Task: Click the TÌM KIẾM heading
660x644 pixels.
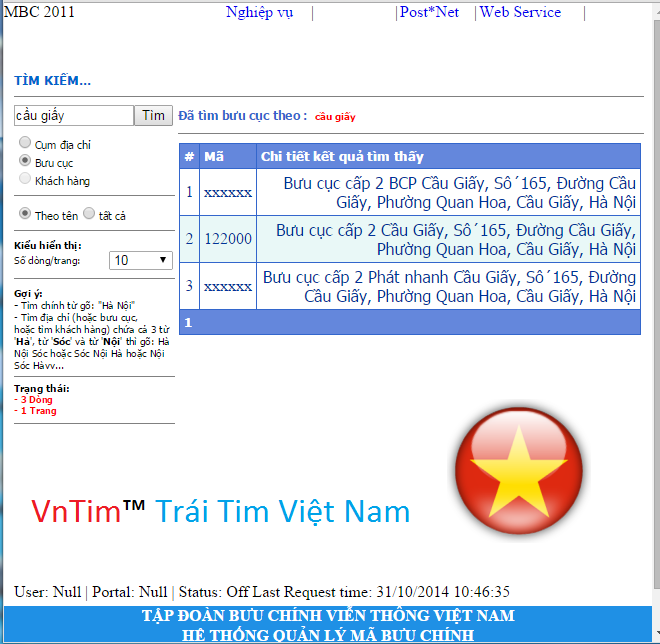Action: click(52, 80)
